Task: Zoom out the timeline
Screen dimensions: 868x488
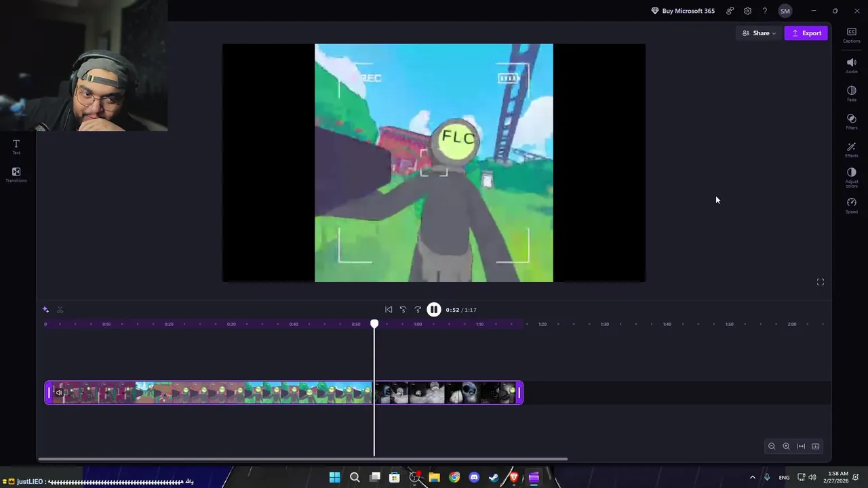Action: (x=772, y=446)
